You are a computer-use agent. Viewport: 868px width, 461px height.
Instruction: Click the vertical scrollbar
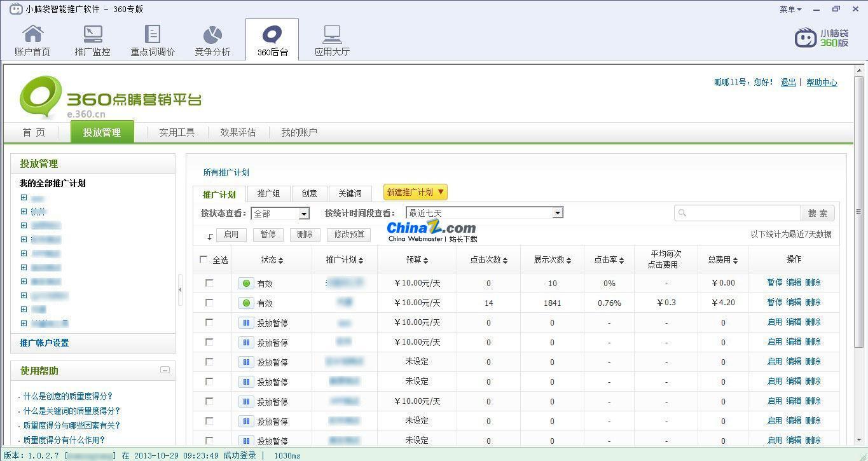[858, 212]
